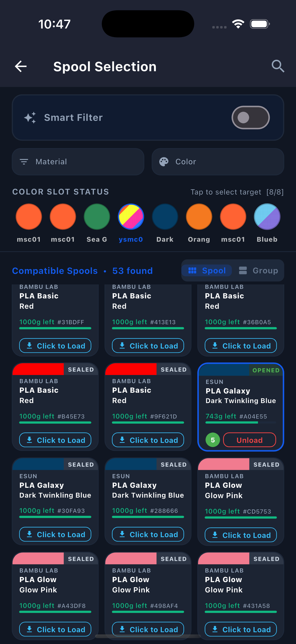Unload the Dark Twinkling Blue spool
Viewport: 296px width, 644px height.
click(249, 440)
